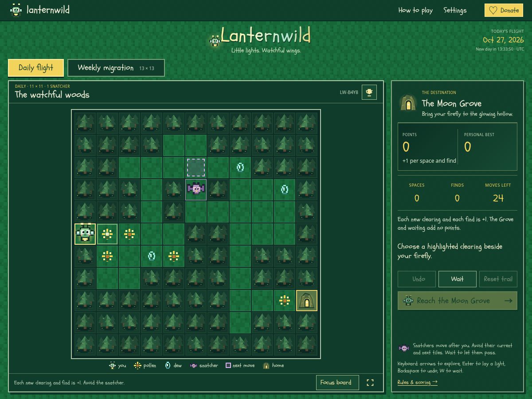This screenshot has width=532, height=399.
Task: Click the 'New day in' countdown text
Action: pyautogui.click(x=500, y=49)
